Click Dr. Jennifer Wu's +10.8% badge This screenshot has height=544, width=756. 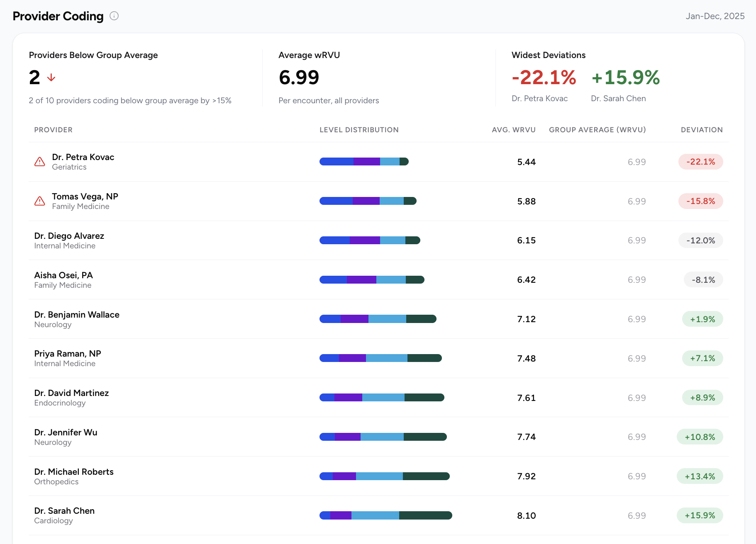700,437
